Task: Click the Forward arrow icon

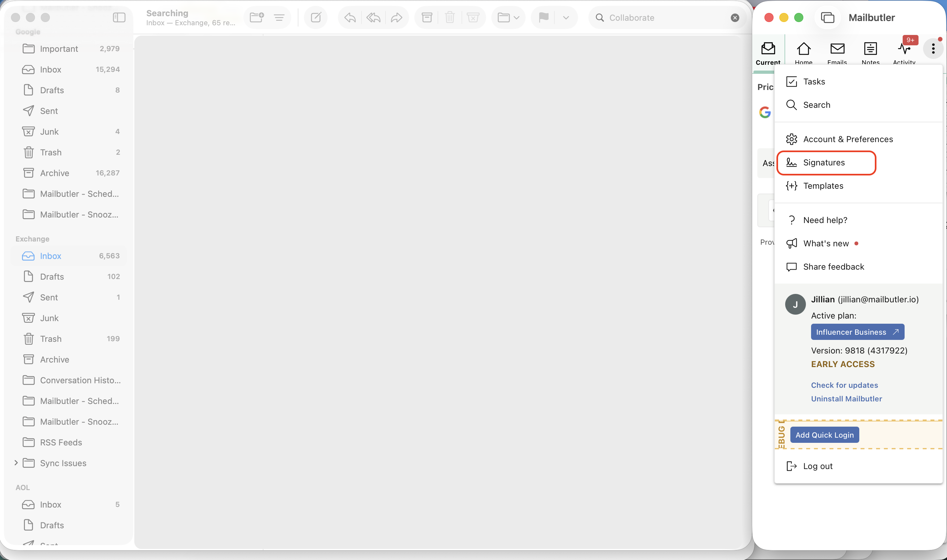Action: tap(396, 17)
